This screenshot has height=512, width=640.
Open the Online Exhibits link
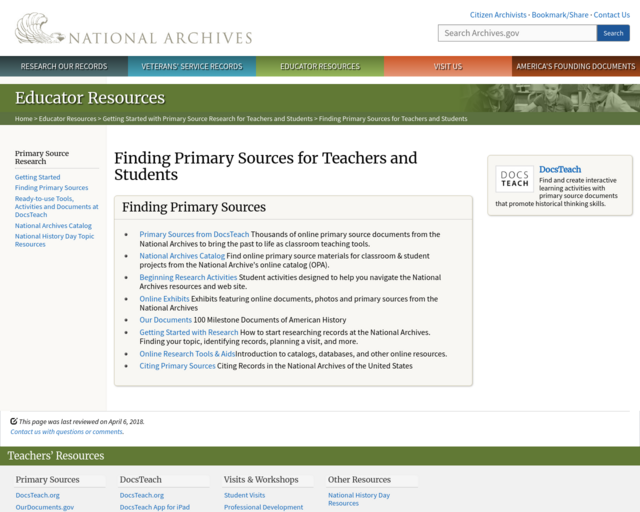(x=164, y=299)
